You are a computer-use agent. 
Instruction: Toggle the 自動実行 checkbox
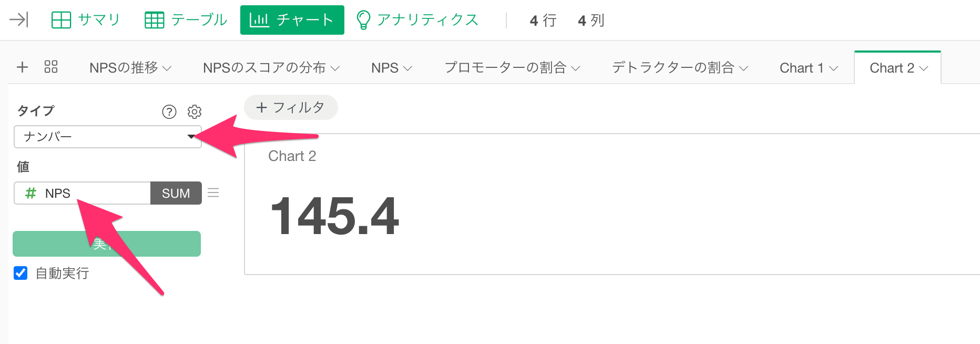21,273
